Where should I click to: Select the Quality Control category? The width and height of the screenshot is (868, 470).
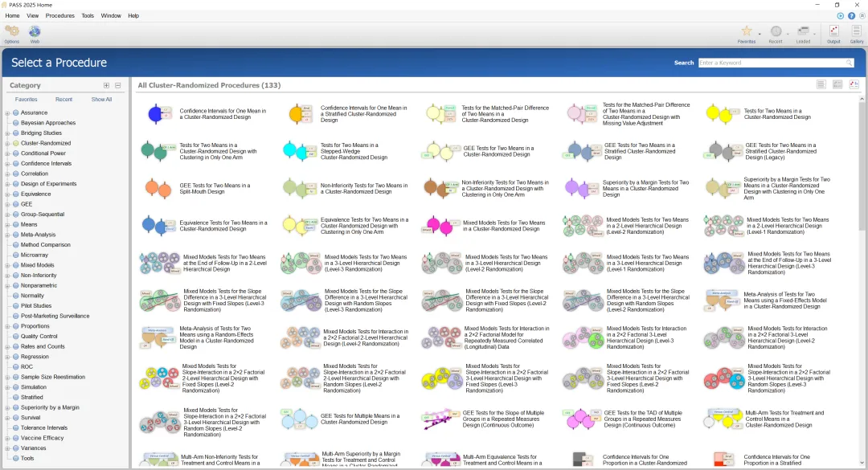[x=39, y=336]
